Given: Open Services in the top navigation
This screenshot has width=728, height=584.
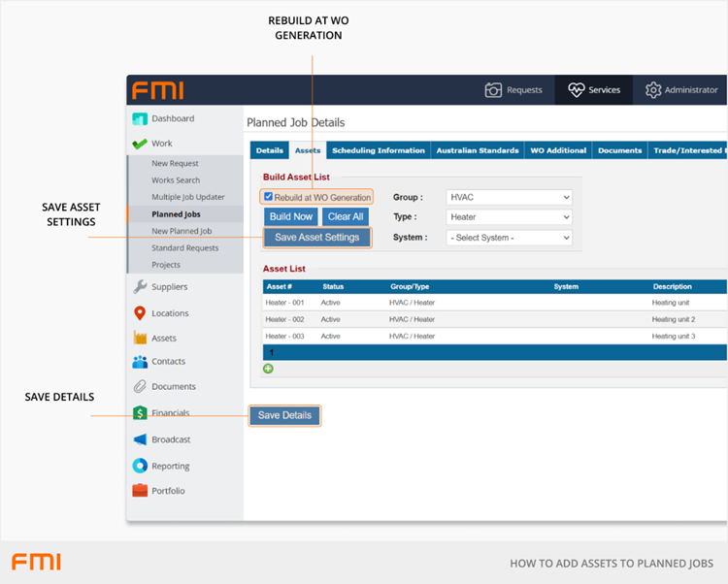Looking at the screenshot, I should click(x=594, y=90).
